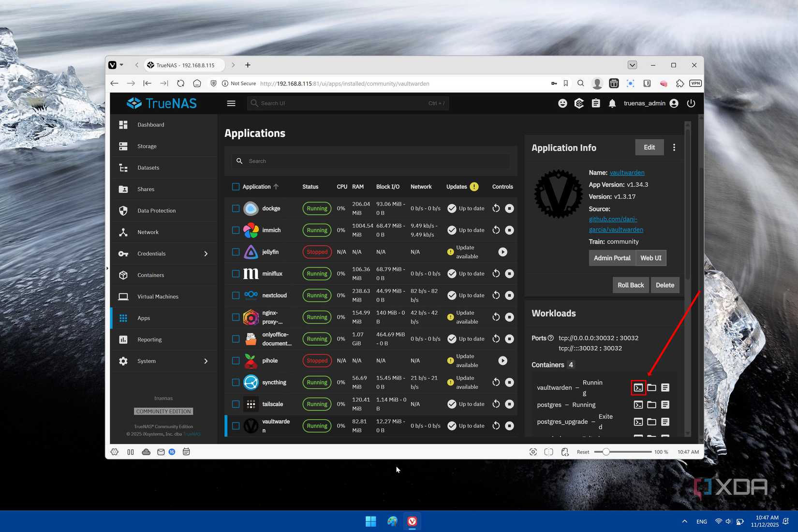Open the browser tab list dropdown

click(632, 65)
